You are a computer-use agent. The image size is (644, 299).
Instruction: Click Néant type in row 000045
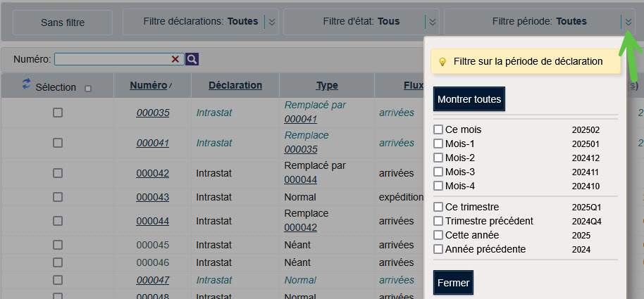pos(297,245)
